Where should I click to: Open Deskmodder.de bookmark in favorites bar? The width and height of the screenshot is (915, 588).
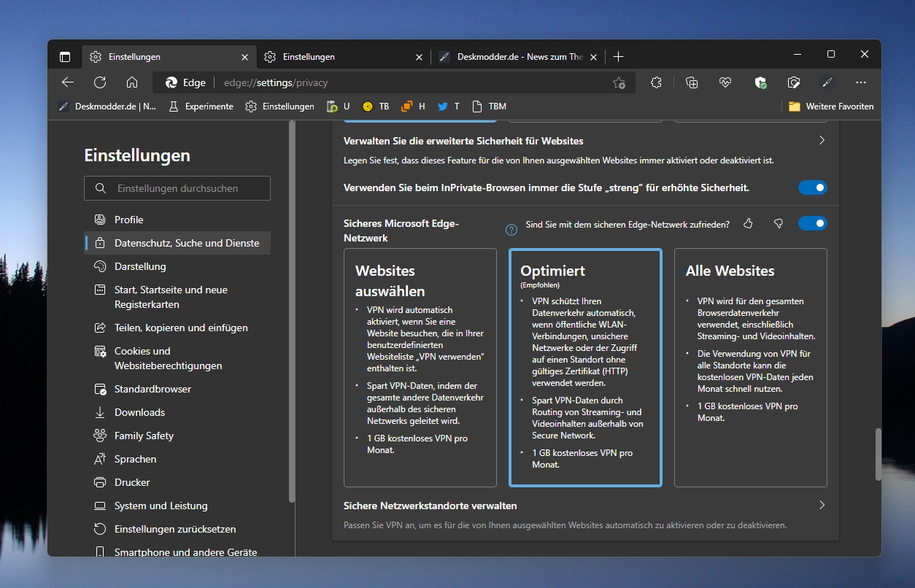[x=107, y=107]
